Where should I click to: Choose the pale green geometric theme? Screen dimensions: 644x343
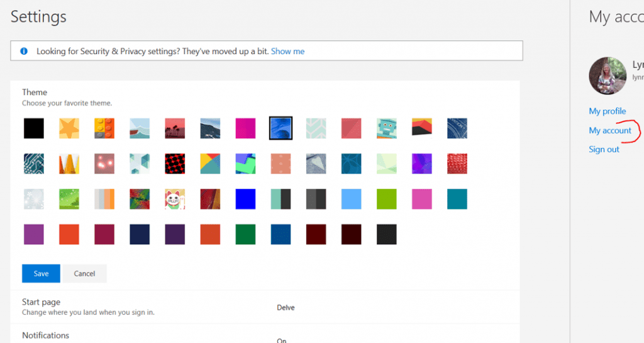387,164
